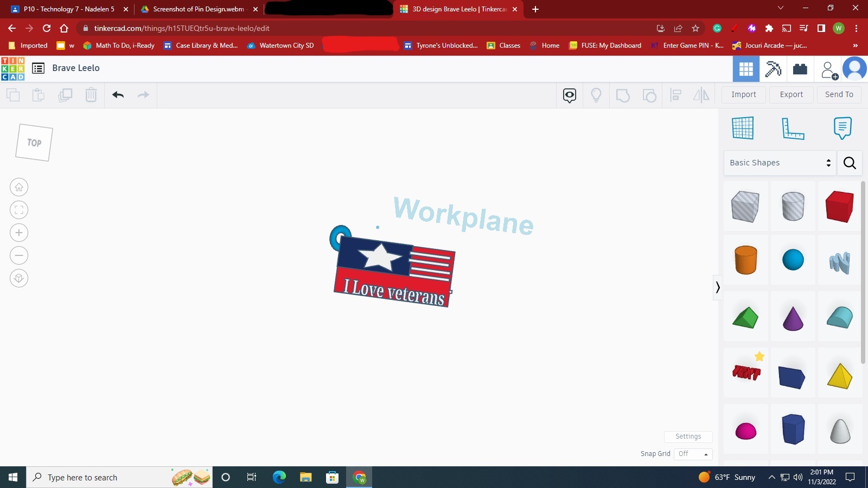Go to home view
The image size is (868, 488).
coord(19,188)
